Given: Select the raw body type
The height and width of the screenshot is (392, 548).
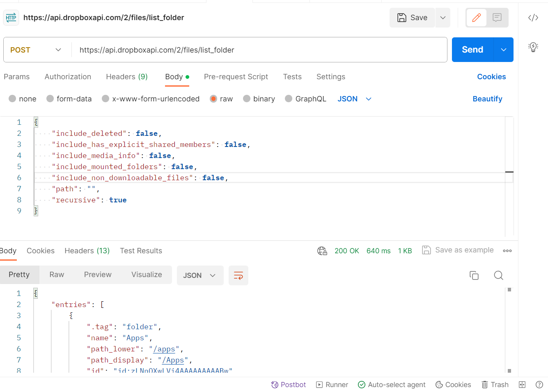Looking at the screenshot, I should pyautogui.click(x=221, y=99).
